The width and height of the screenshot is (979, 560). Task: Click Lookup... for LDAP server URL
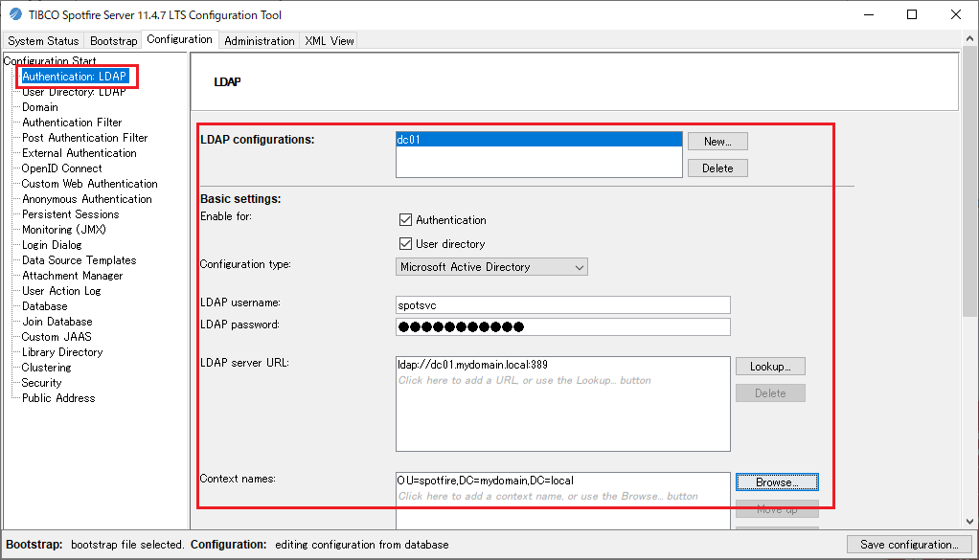[x=770, y=366]
